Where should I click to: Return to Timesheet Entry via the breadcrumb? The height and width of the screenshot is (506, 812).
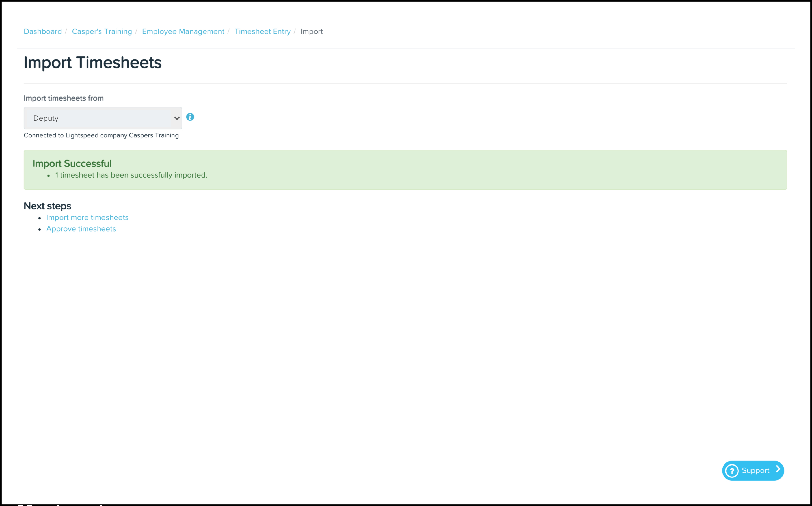pyautogui.click(x=262, y=31)
